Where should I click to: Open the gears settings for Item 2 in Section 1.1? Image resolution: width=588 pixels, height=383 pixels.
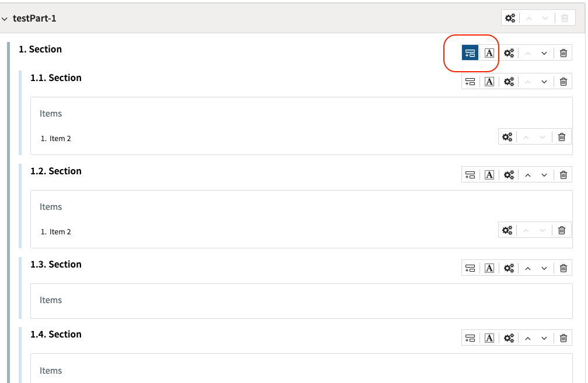click(x=507, y=136)
